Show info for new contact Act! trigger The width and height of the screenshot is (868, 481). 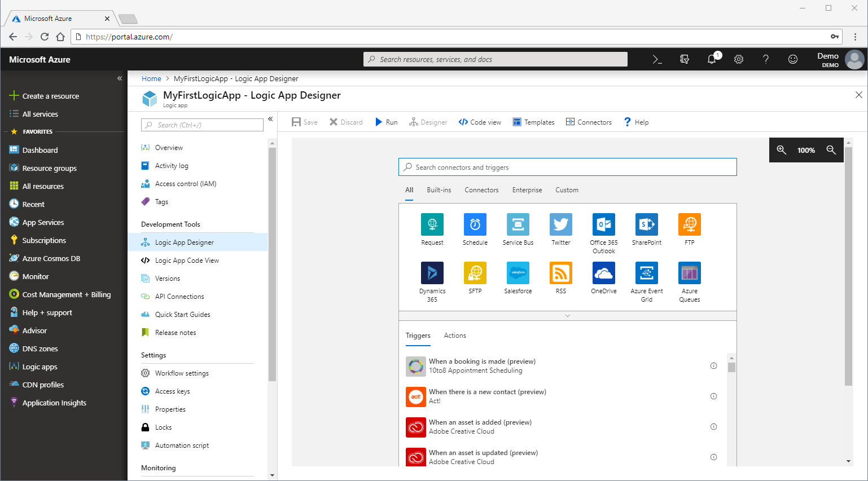pyautogui.click(x=713, y=396)
